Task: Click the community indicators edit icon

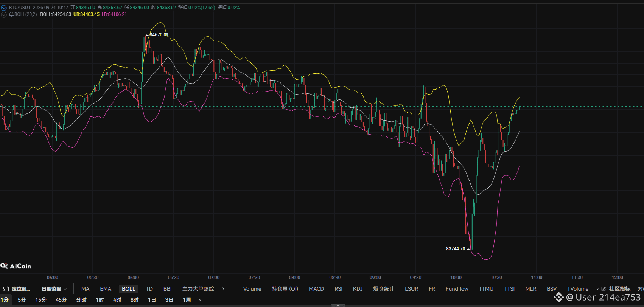Action: click(x=604, y=289)
